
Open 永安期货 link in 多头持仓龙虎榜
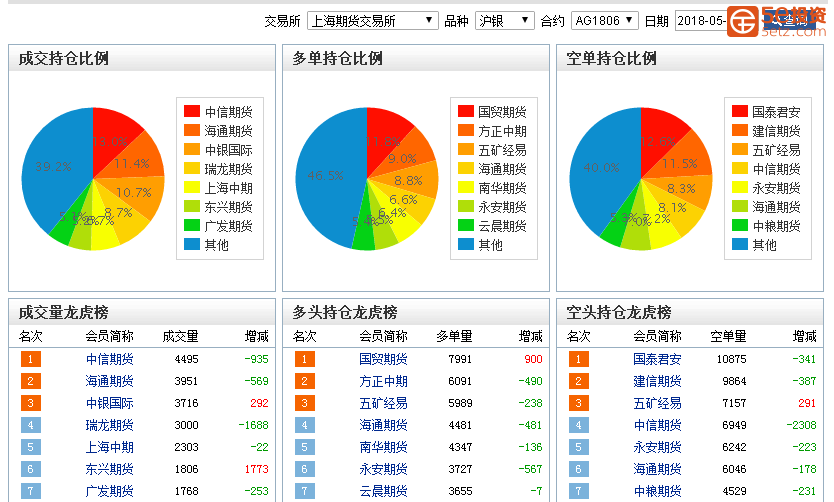[383, 469]
